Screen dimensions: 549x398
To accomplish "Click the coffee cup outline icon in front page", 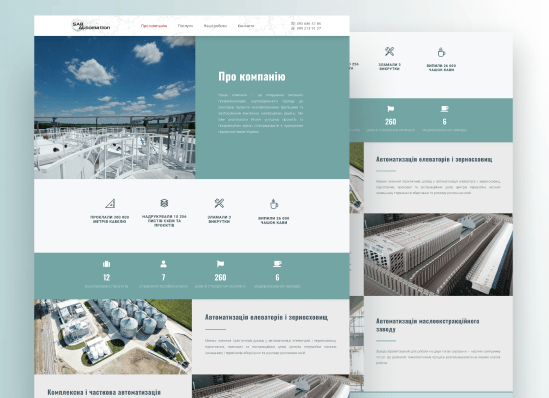I will tap(274, 204).
